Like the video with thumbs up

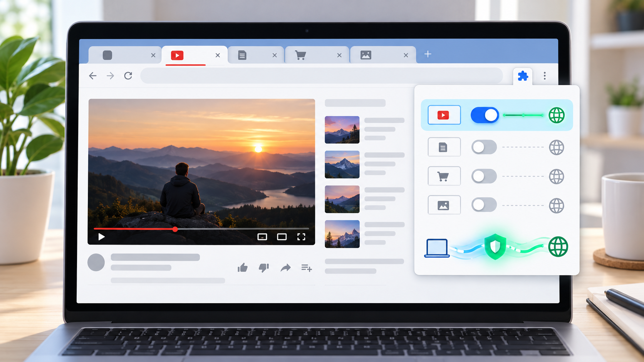pyautogui.click(x=243, y=268)
